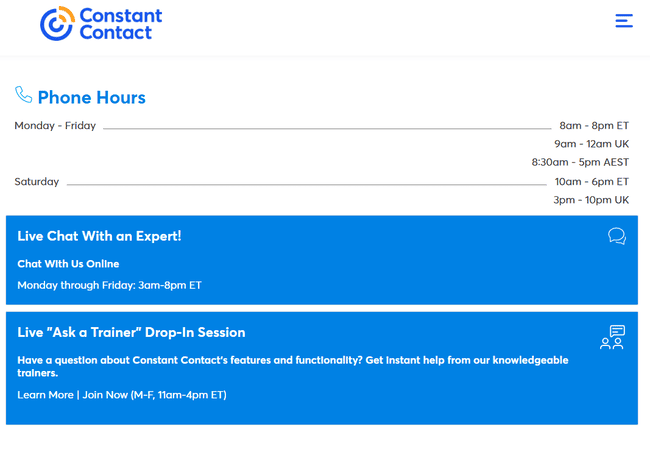This screenshot has width=650, height=452.
Task: Click the 9am - 12am UK hours
Action: 591,144
